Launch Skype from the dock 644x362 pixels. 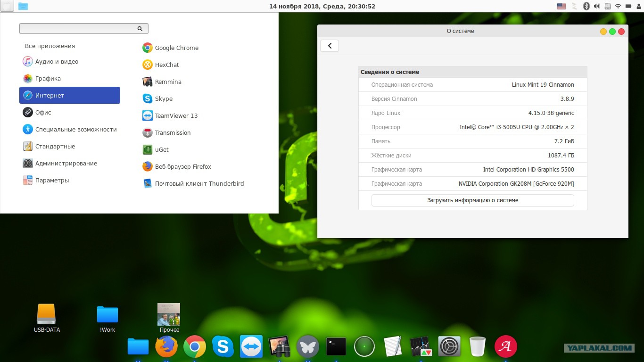click(x=223, y=347)
